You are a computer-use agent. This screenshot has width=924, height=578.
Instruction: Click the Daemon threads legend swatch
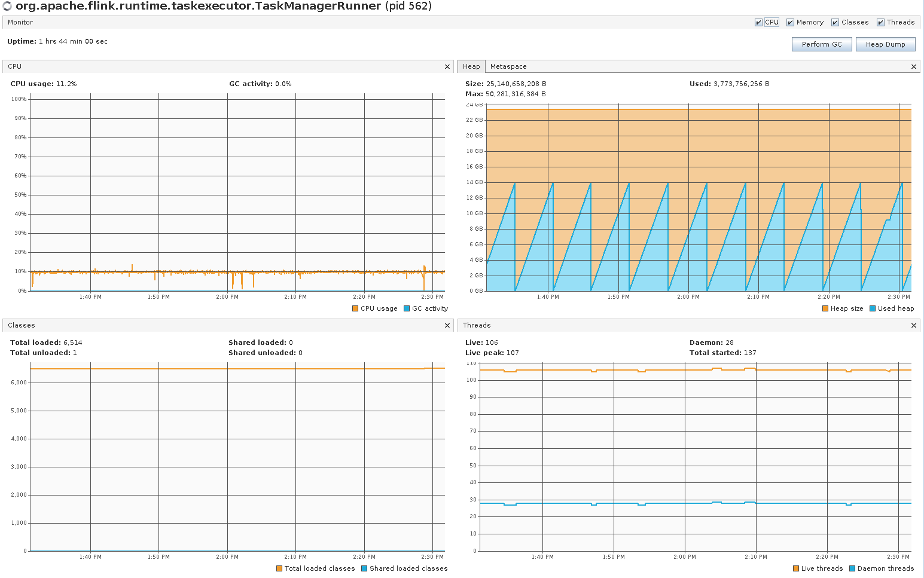tap(852, 569)
